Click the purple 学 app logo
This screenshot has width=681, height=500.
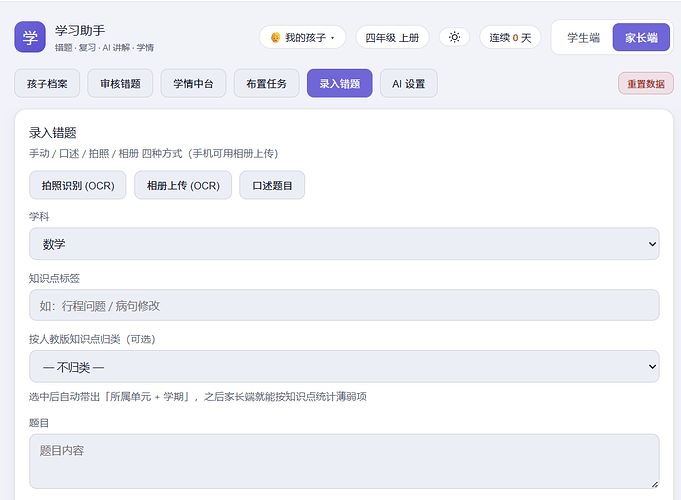coord(30,37)
